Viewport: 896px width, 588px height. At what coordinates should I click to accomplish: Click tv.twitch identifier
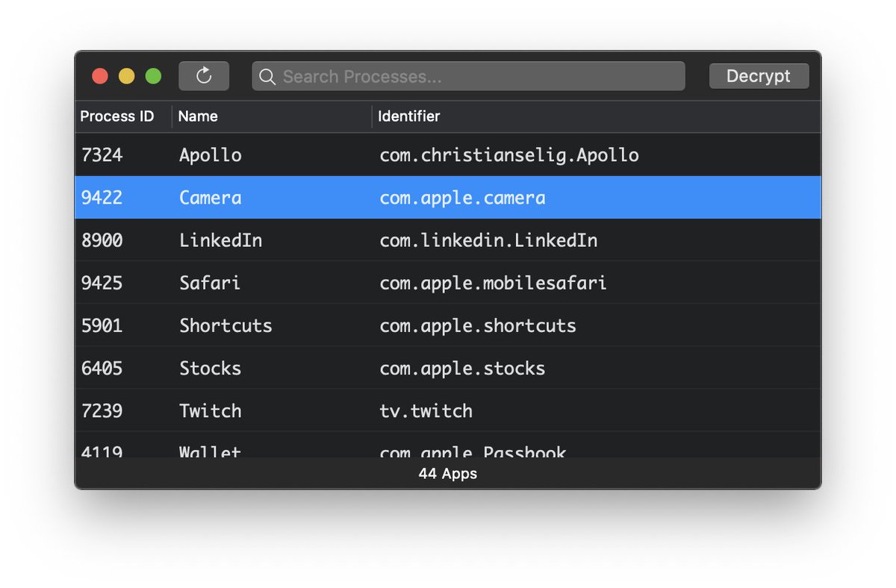[x=426, y=410]
